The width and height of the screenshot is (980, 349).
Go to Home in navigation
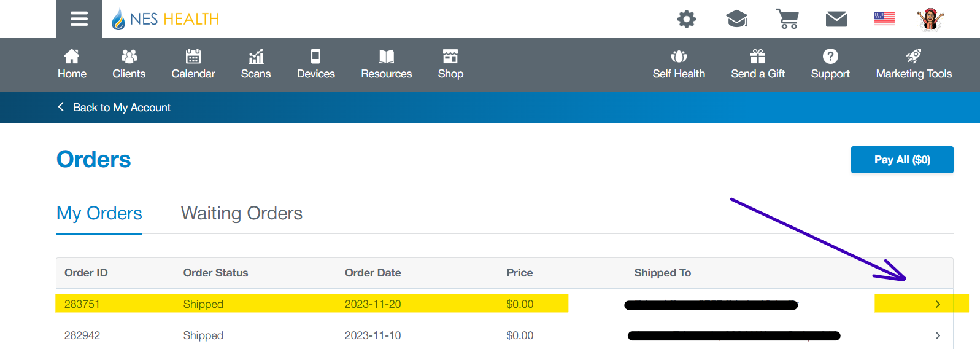(72, 65)
